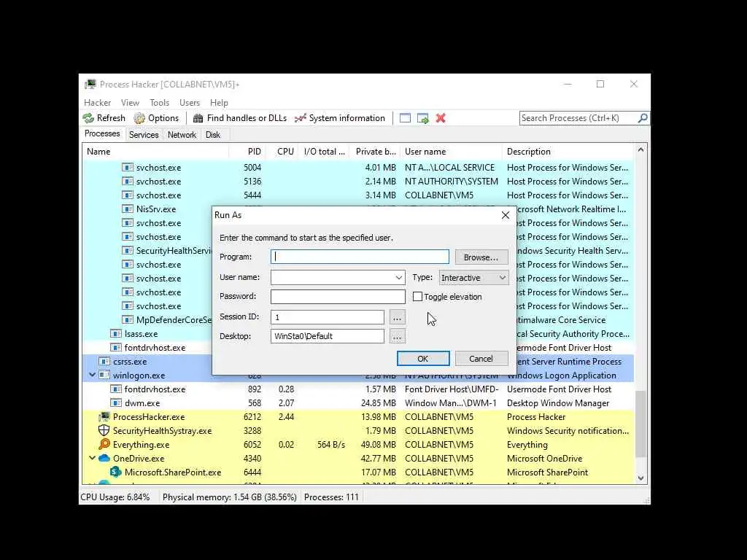This screenshot has width=747, height=560.
Task: Select the Everything.exe process name
Action: pos(141,445)
